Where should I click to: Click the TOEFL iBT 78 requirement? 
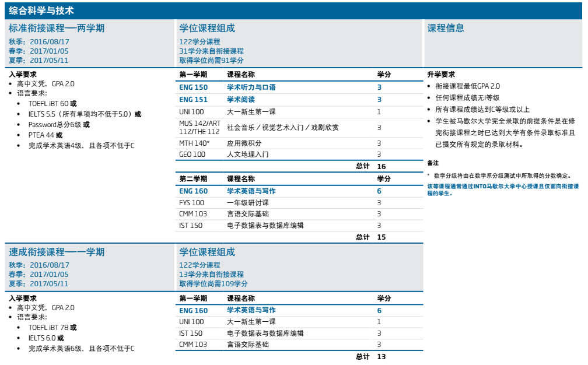coord(48,328)
